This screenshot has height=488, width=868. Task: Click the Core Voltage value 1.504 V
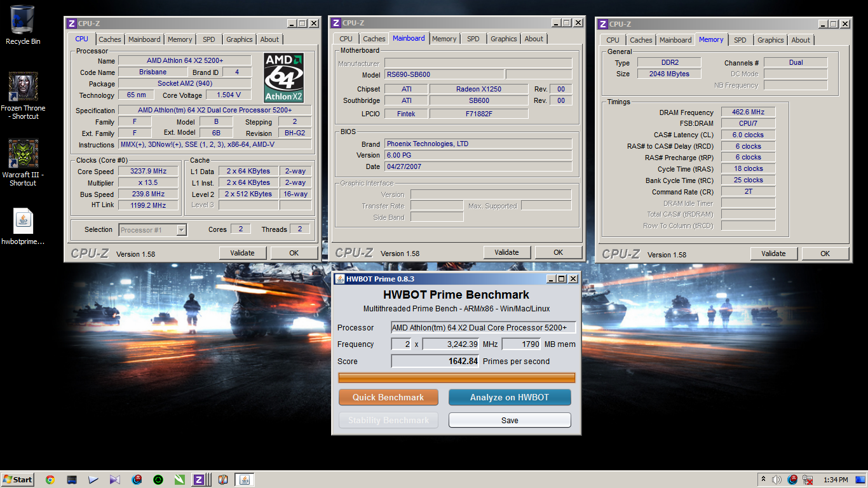pyautogui.click(x=229, y=95)
